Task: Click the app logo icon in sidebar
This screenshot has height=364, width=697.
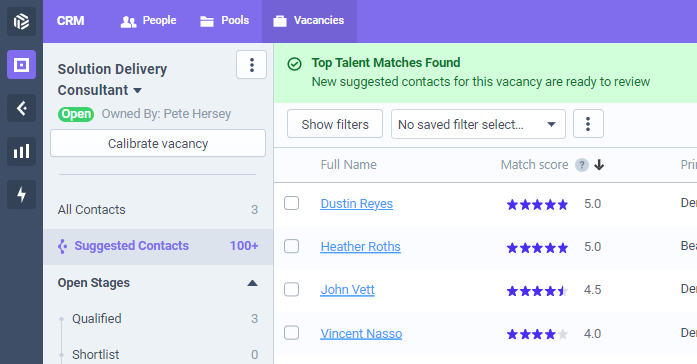Action: pyautogui.click(x=21, y=21)
